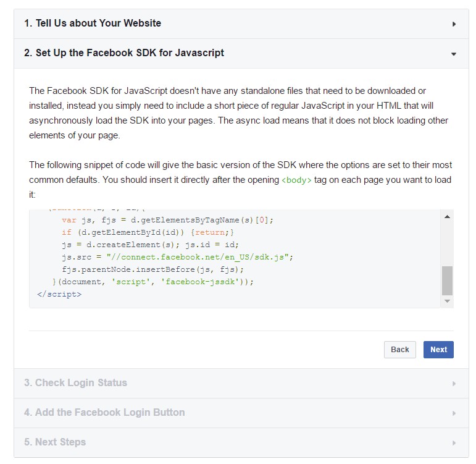Expand 'Add the Facebook Login Button' arrow
This screenshot has height=464, width=476.
454,413
